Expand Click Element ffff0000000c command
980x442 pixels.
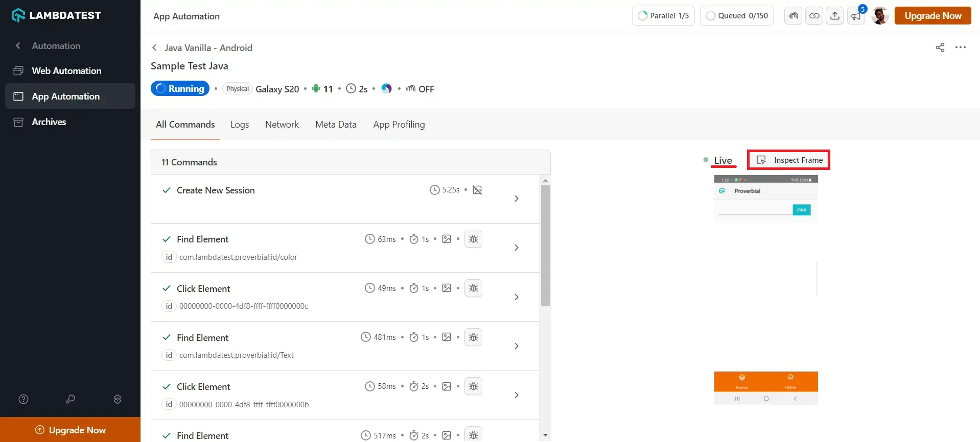(517, 297)
